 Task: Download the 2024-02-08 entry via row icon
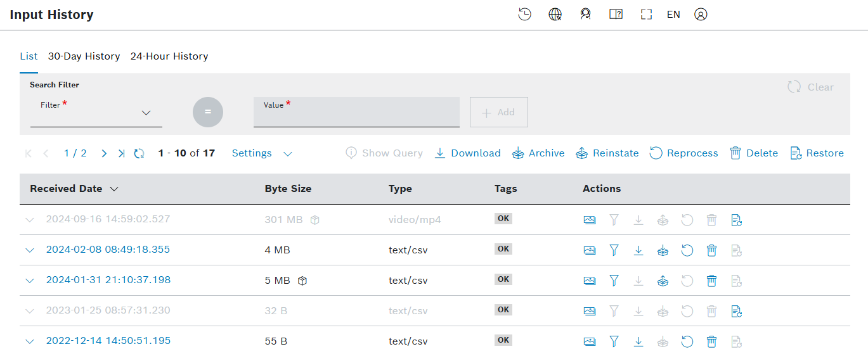pos(638,250)
